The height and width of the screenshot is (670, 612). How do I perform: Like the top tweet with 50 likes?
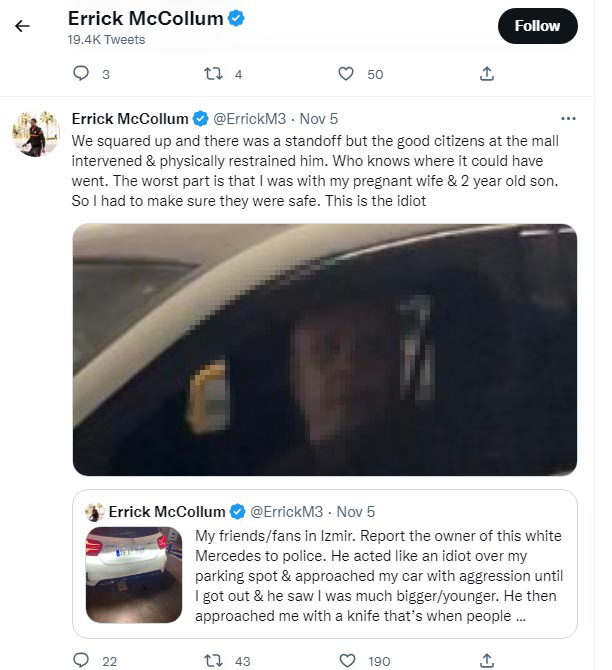346,73
